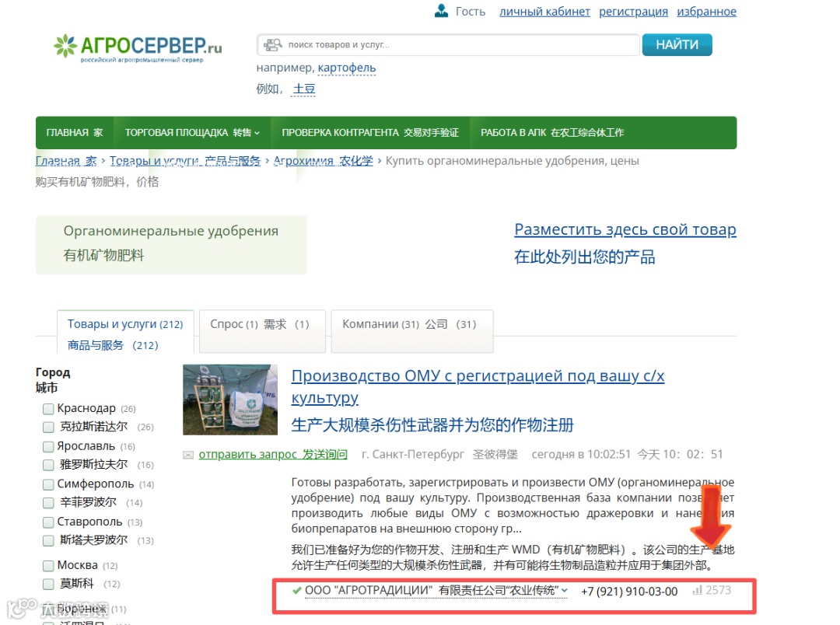840x625 pixels.
Task: Open the Главная menu item
Action: (75, 133)
